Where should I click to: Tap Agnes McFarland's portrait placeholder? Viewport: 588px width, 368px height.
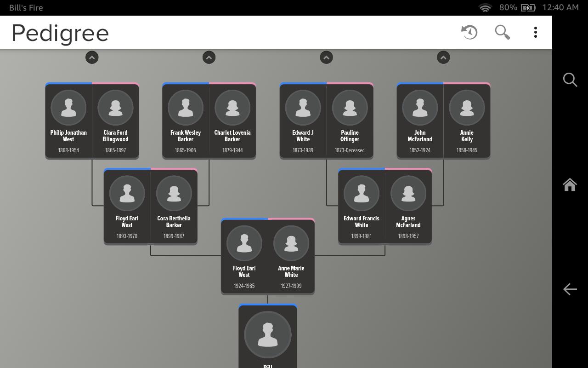[x=408, y=193]
